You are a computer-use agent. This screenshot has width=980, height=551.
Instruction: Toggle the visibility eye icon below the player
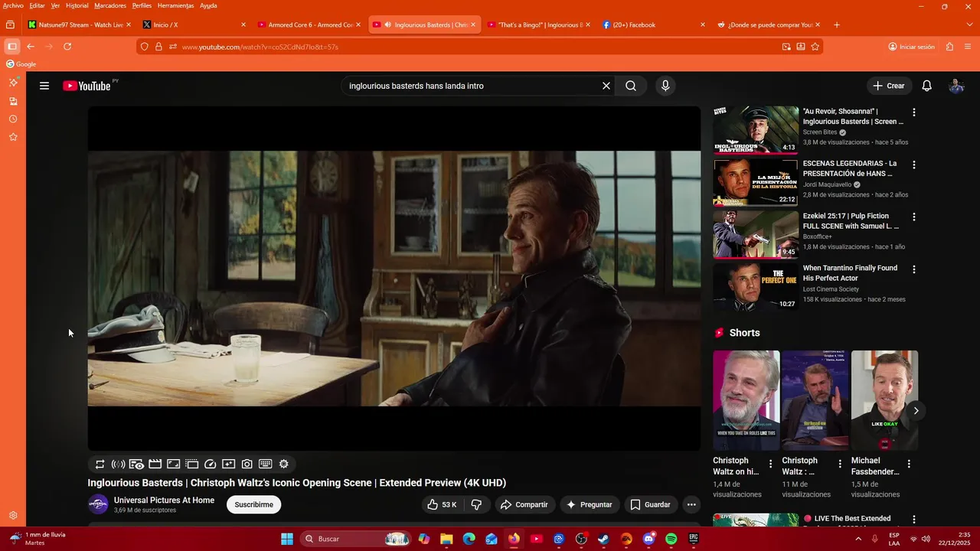click(137, 464)
